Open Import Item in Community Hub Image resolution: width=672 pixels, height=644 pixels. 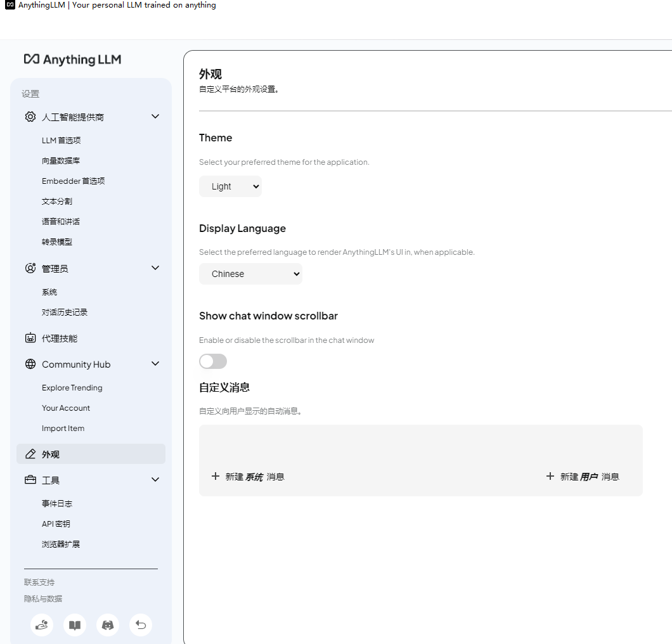click(63, 428)
